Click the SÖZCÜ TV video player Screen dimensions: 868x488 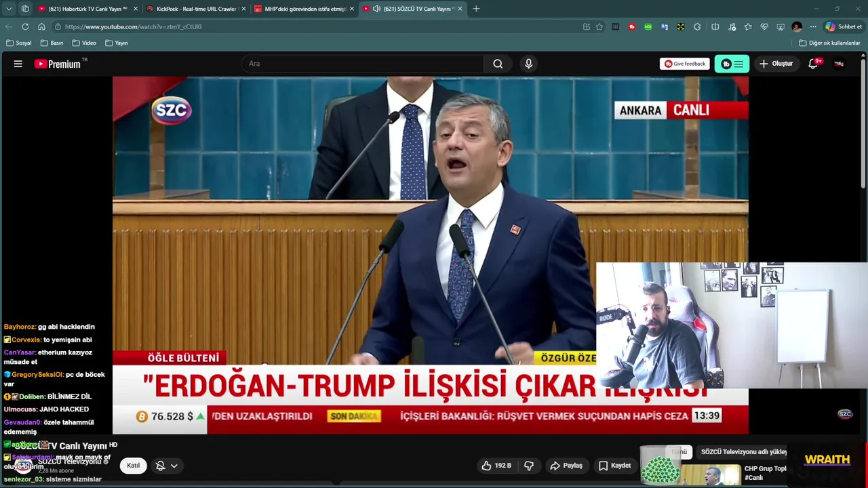(430, 255)
